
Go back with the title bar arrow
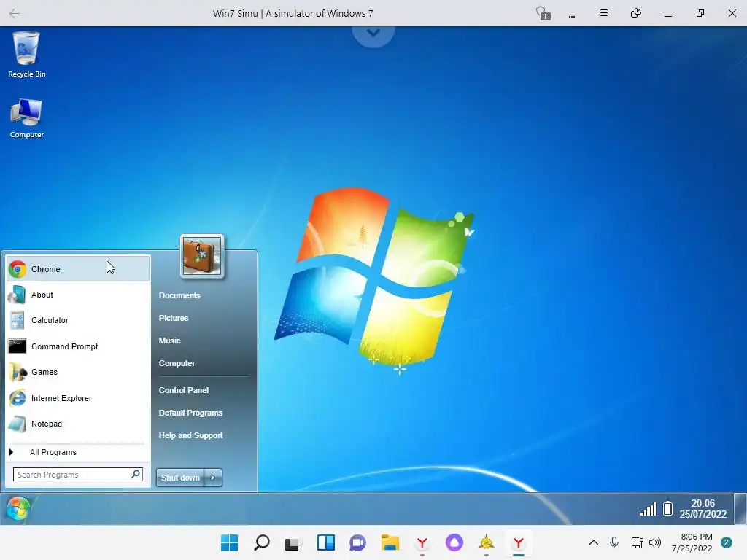pos(15,13)
